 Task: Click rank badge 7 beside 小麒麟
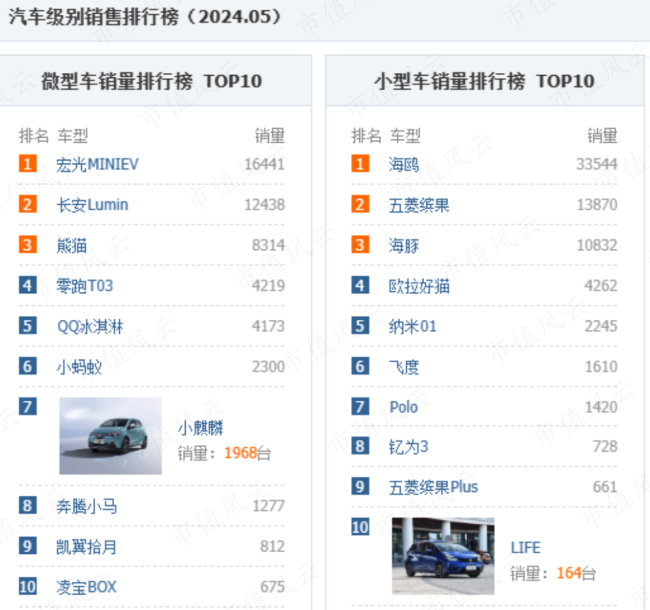point(28,407)
